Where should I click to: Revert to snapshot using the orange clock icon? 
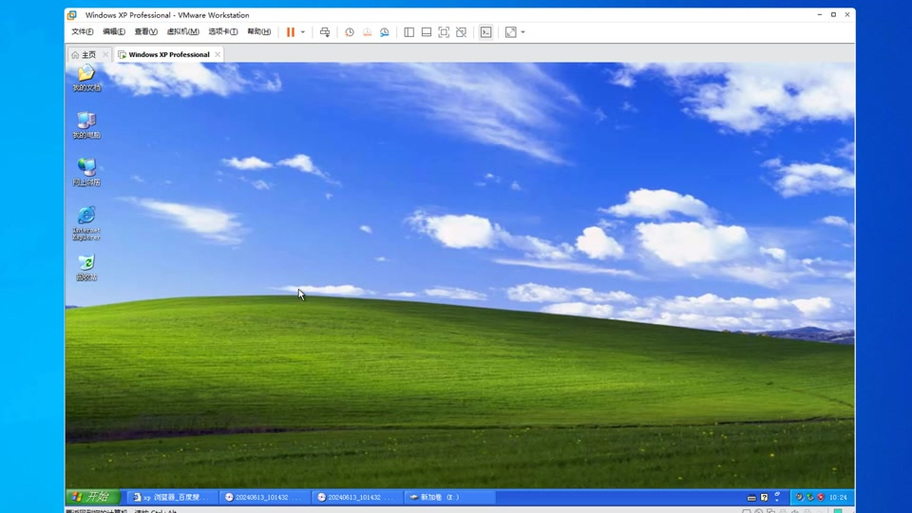point(367,32)
